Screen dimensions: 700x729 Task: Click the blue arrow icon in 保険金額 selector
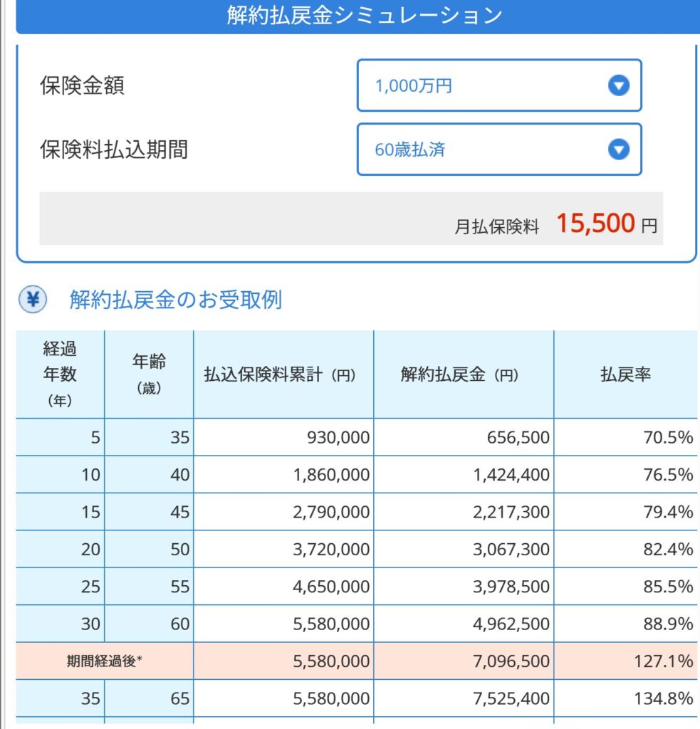click(x=618, y=86)
